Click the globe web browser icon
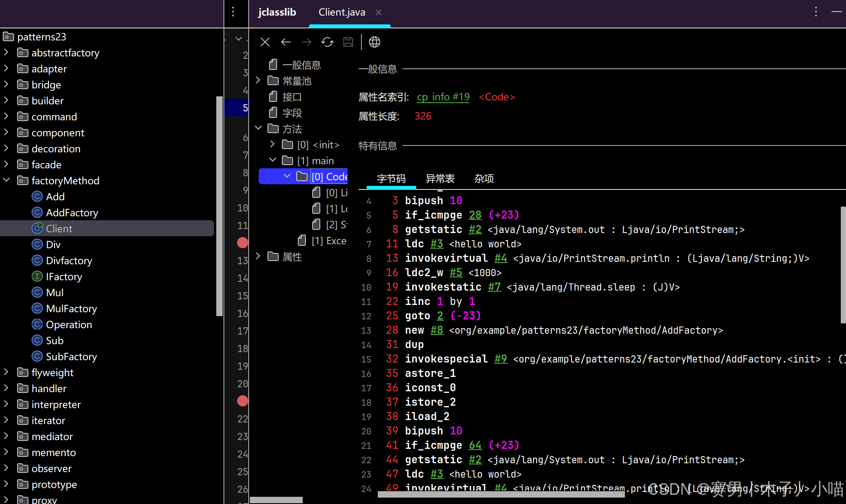Viewport: 846px width, 504px height. [x=374, y=42]
